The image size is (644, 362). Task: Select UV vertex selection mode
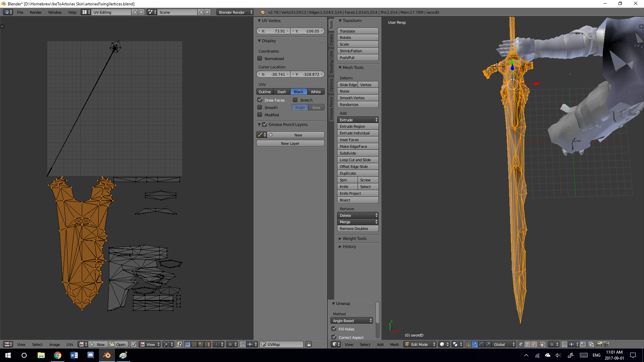click(x=187, y=344)
